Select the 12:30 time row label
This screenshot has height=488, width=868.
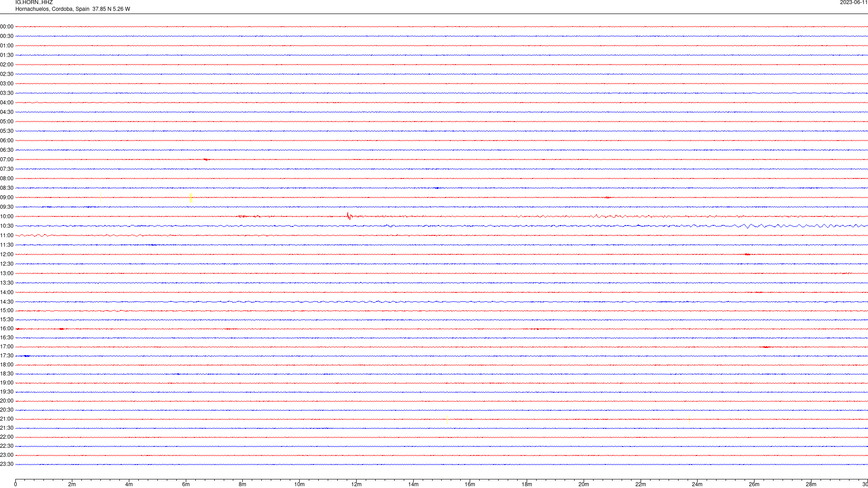click(x=7, y=264)
